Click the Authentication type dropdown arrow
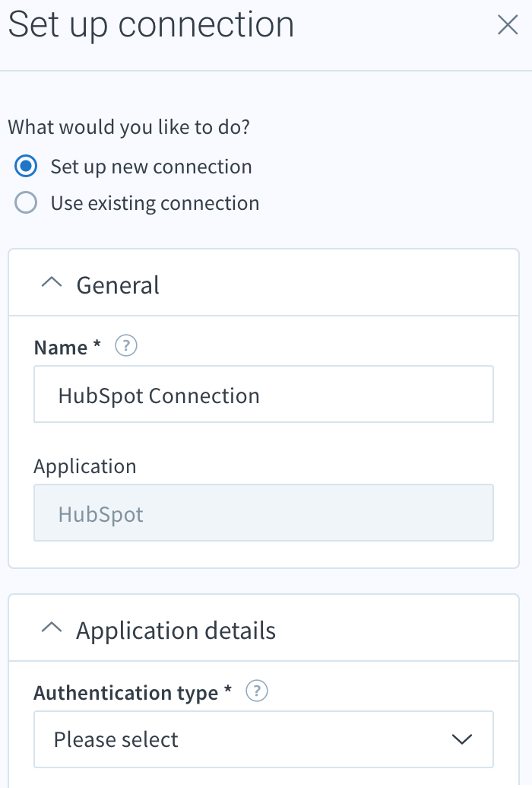532x788 pixels. [461, 740]
